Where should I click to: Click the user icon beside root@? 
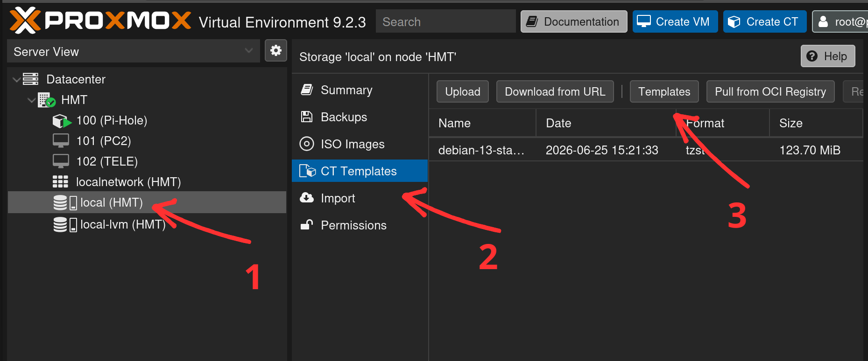click(x=823, y=21)
